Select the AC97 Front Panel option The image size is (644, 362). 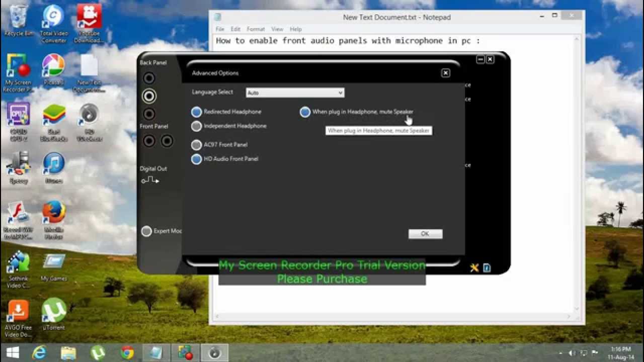tap(196, 145)
